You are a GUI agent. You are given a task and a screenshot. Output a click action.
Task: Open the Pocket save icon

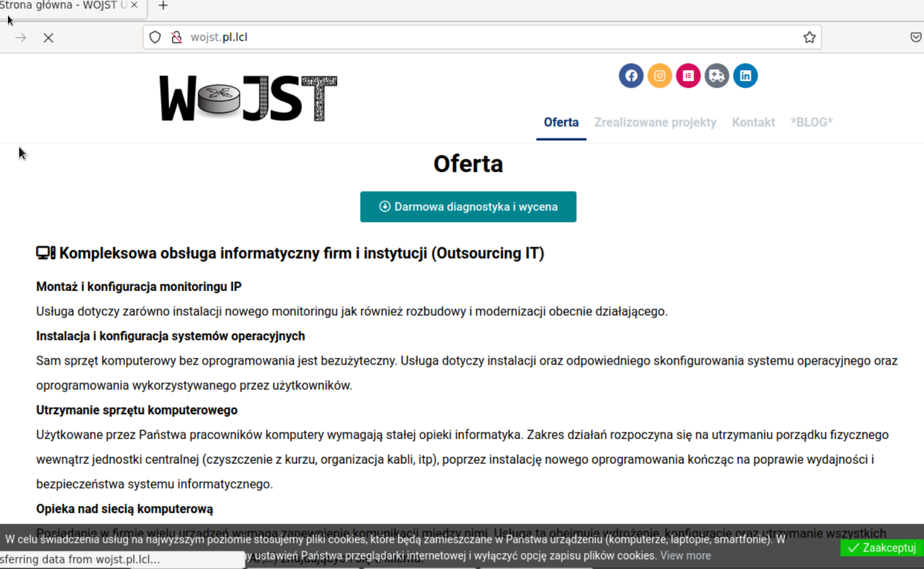click(915, 37)
